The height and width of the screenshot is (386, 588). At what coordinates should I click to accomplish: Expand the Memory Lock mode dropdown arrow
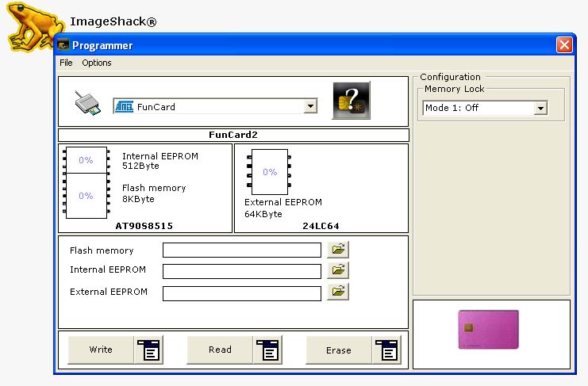pos(540,109)
